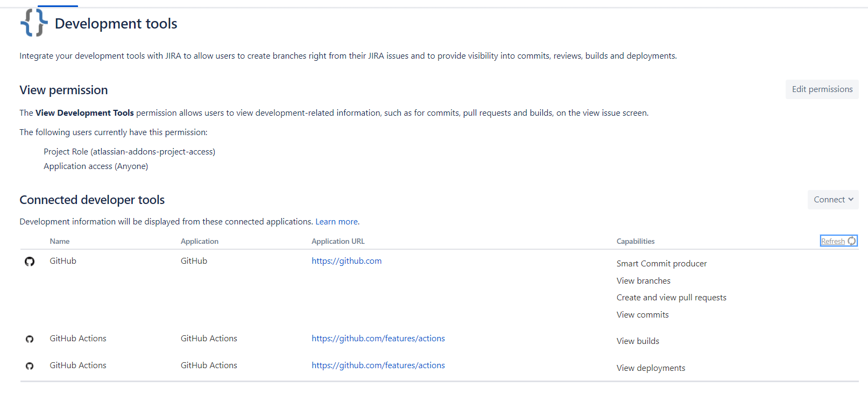This screenshot has height=401, width=868.
Task: Click the bold View Development Tools text
Action: 84,113
